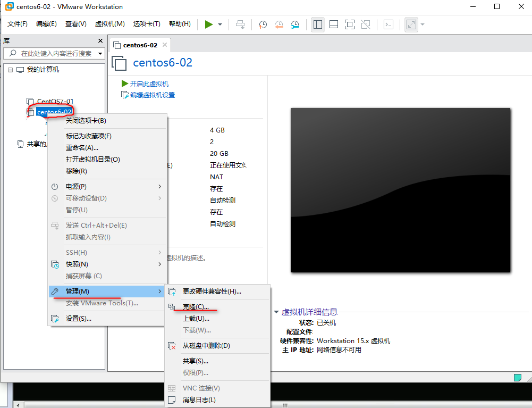Toggle the thumbnail bar view icon
This screenshot has width=532, height=408.
(334, 24)
